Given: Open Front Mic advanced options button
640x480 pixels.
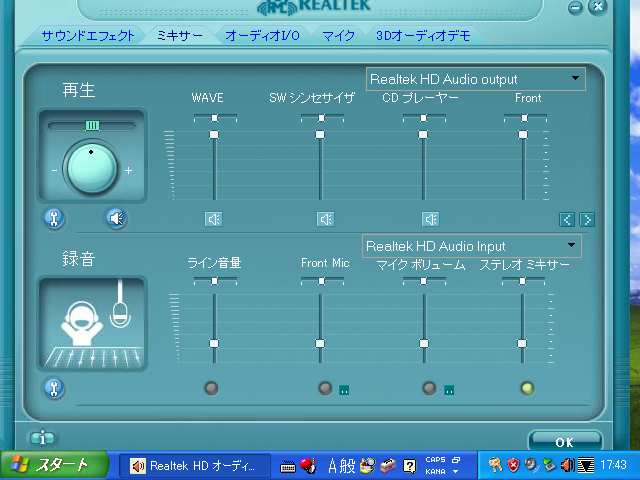Looking at the screenshot, I should [x=344, y=390].
